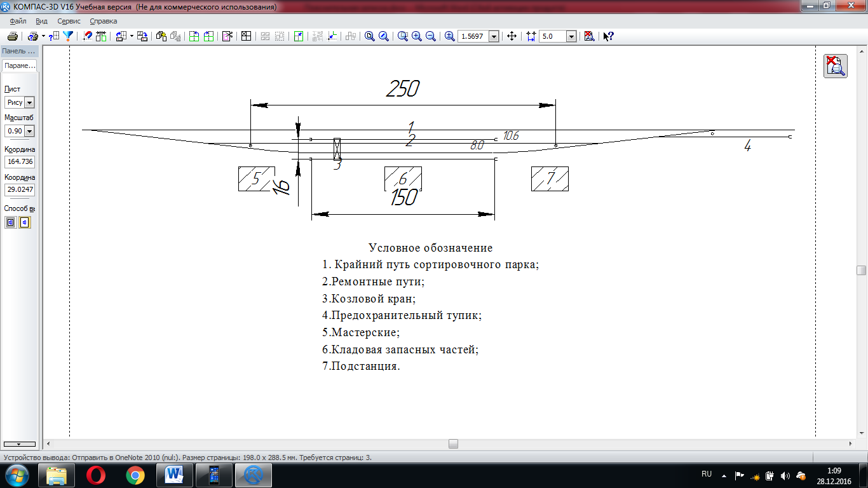Viewport: 868px width, 488px height.
Task: Click the funnel filter icon in the toolbar
Action: pyautogui.click(x=68, y=36)
